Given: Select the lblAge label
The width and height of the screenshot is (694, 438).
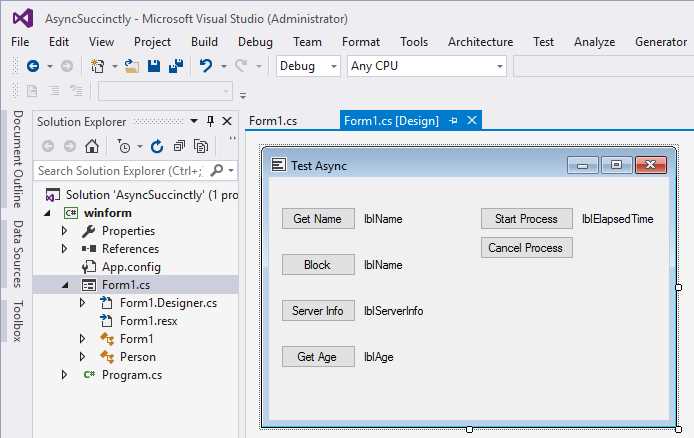Looking at the screenshot, I should (x=378, y=357).
